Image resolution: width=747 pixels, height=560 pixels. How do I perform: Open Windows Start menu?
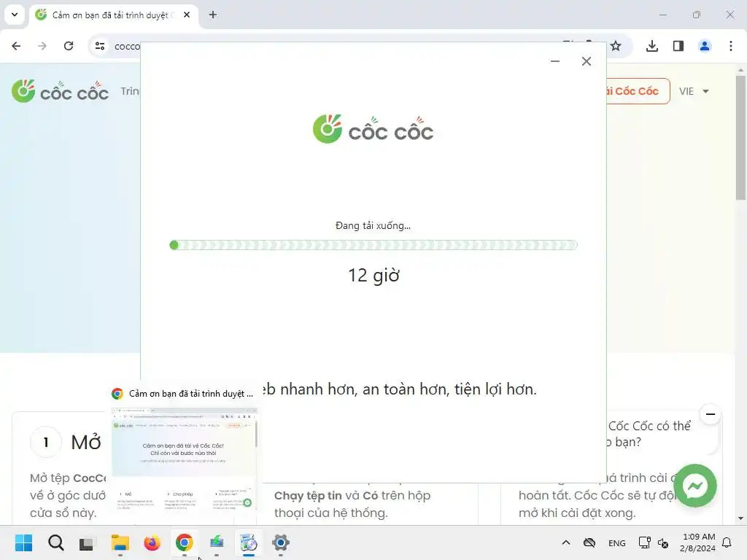pos(24,542)
